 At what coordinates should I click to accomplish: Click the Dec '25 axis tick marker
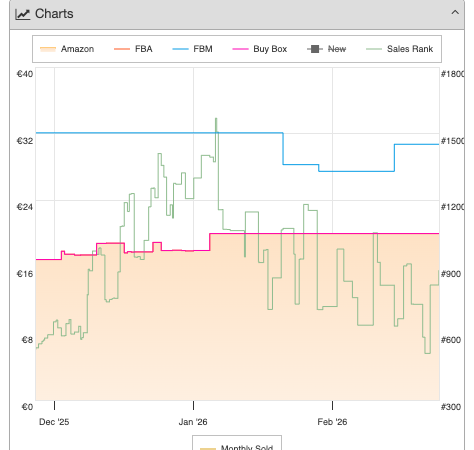[54, 405]
